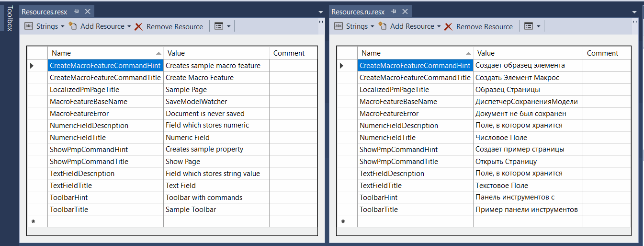Select CreateMacroFeatureCommandHint row header in Resources.resx

pos(37,65)
